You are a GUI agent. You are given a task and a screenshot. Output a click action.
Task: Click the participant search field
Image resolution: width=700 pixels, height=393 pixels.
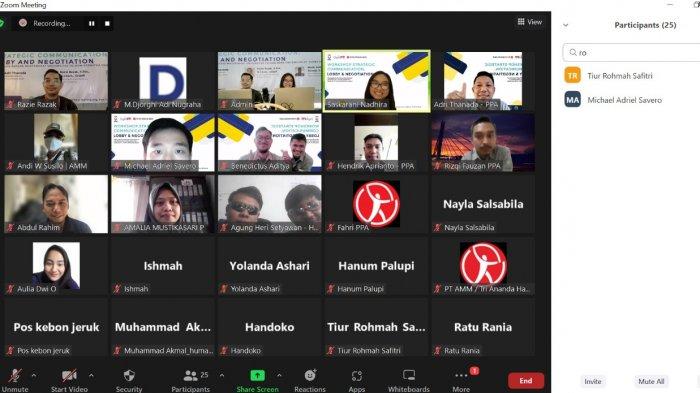click(x=631, y=52)
